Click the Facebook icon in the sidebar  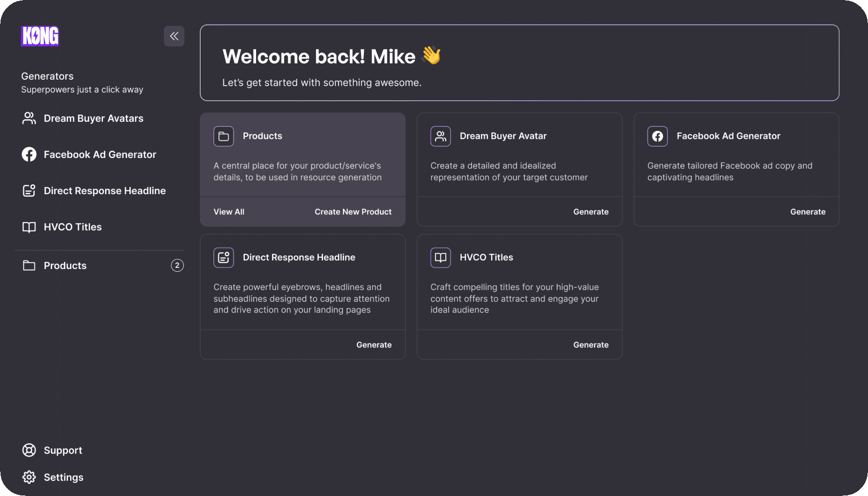coord(29,154)
